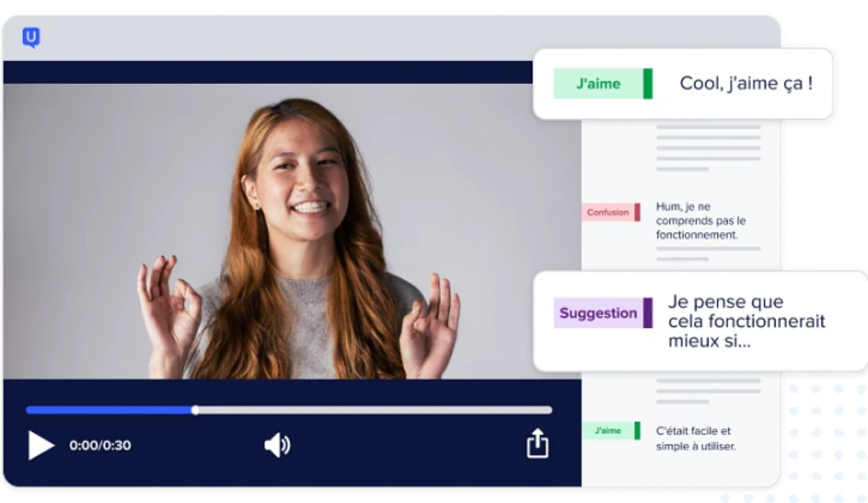Click the 0:00/0:30 time display
The height and width of the screenshot is (503, 868).
tap(100, 445)
